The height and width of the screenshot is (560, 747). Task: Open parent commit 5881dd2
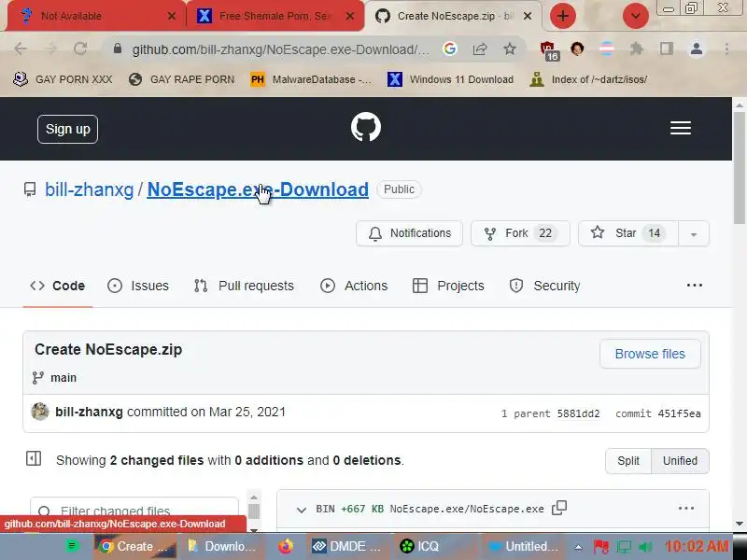(578, 413)
